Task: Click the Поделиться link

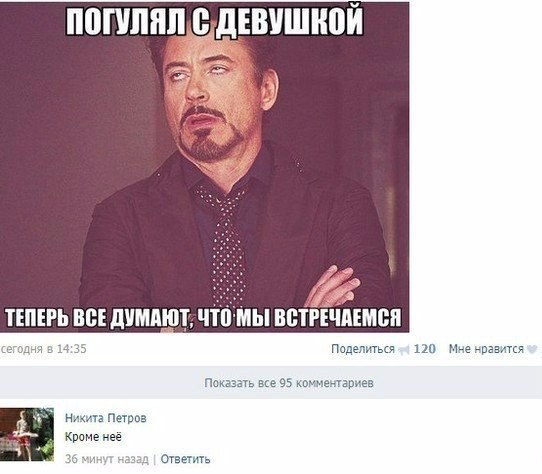Action: (x=363, y=349)
